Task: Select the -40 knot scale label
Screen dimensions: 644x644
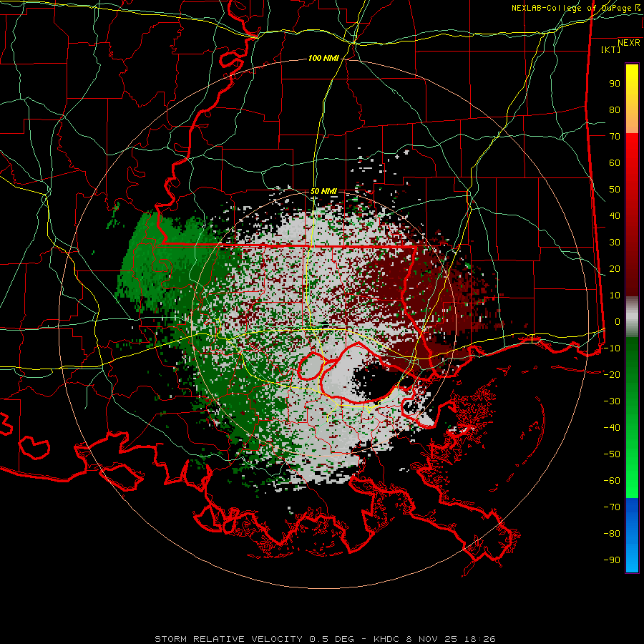Action: (x=612, y=428)
